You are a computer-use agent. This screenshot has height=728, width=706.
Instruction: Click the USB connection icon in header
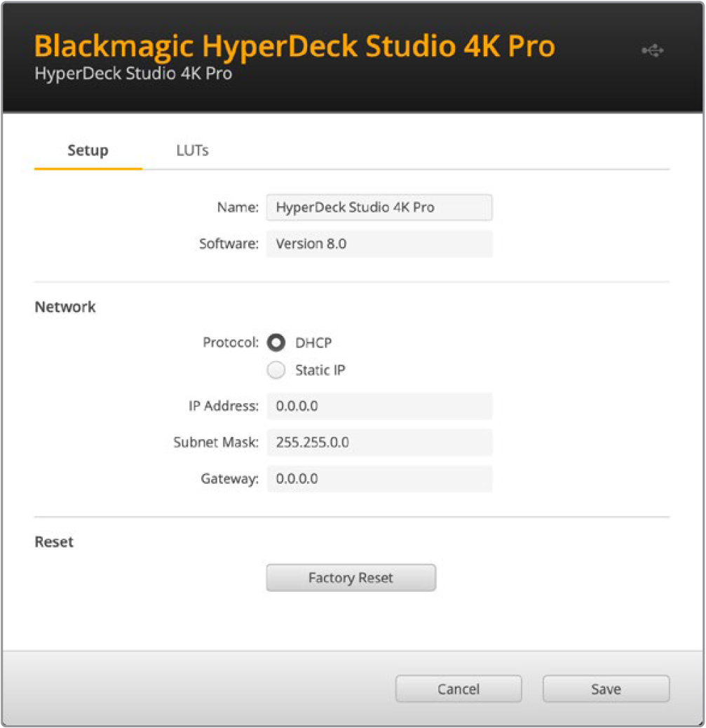(x=652, y=51)
